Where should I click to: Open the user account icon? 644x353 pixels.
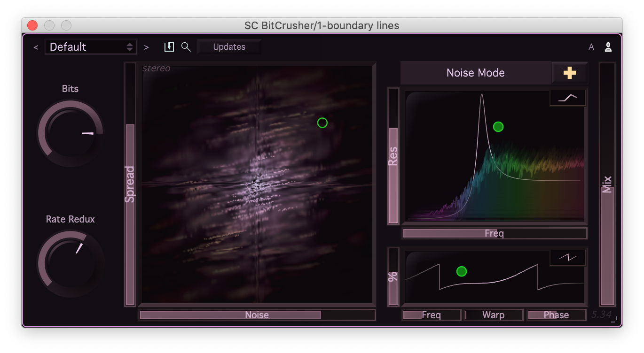[x=608, y=47]
